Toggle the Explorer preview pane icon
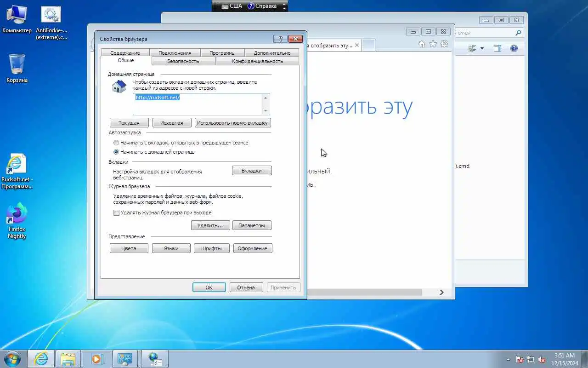588x368 pixels. pyautogui.click(x=497, y=48)
